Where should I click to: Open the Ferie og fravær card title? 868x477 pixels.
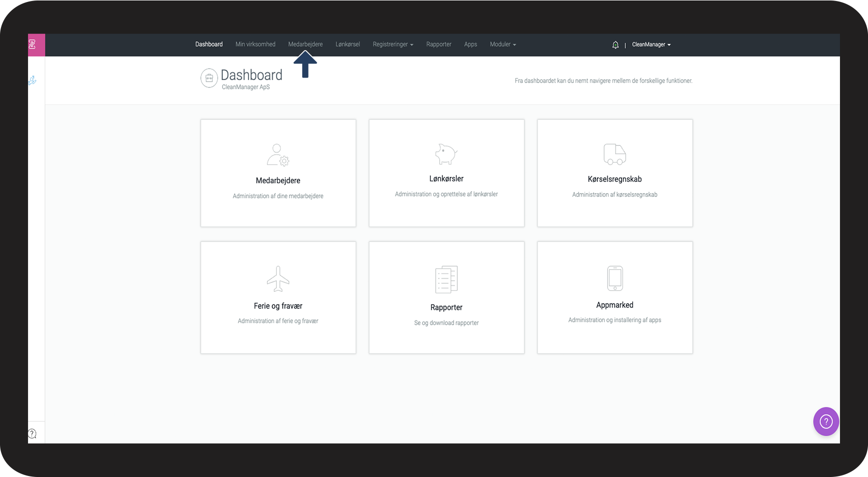[x=278, y=306]
